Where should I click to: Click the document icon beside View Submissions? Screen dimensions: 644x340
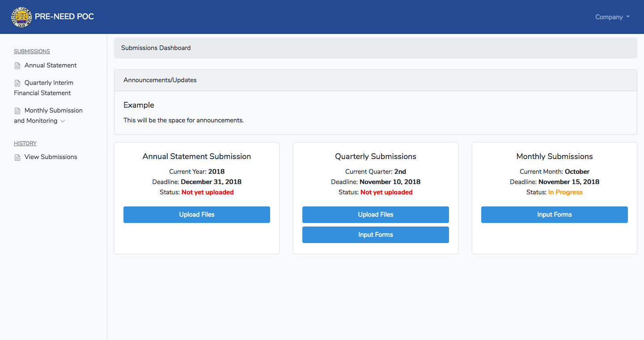[x=17, y=157]
